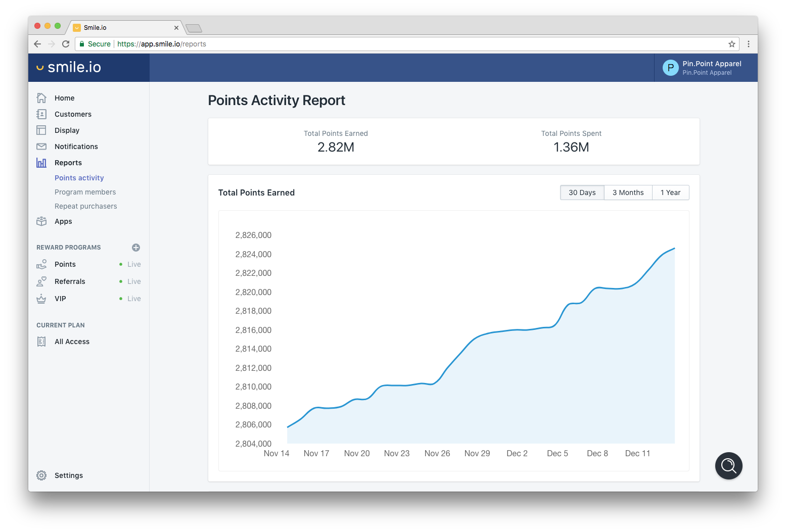Viewport: 786px width, 532px height.
Task: Click the Home house icon in sidebar
Action: (41, 98)
